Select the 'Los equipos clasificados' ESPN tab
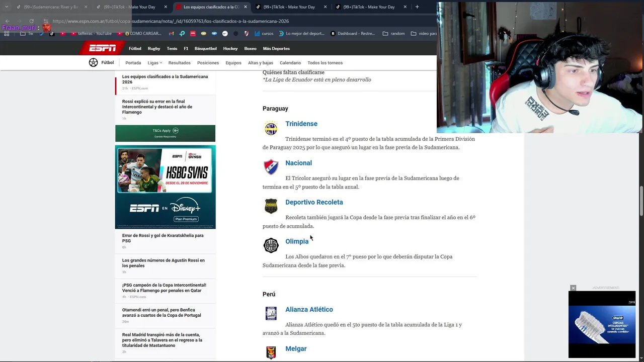 pos(211,7)
